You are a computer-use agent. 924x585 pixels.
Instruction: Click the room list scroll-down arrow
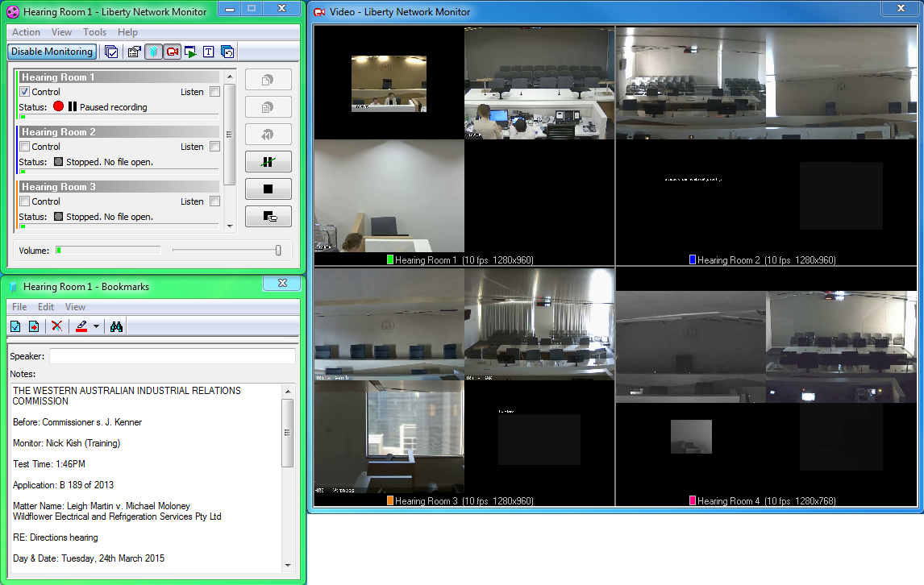tap(229, 226)
